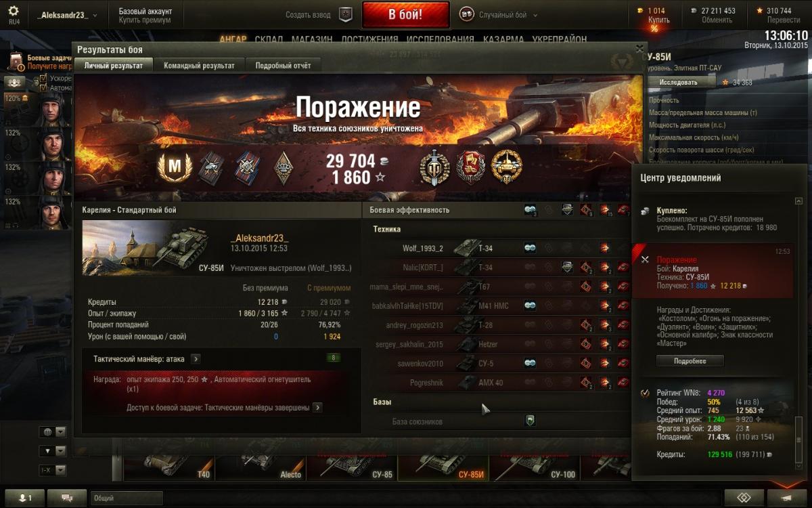Click the base defense shield icon
This screenshot has height=508, width=812.
[x=531, y=421]
